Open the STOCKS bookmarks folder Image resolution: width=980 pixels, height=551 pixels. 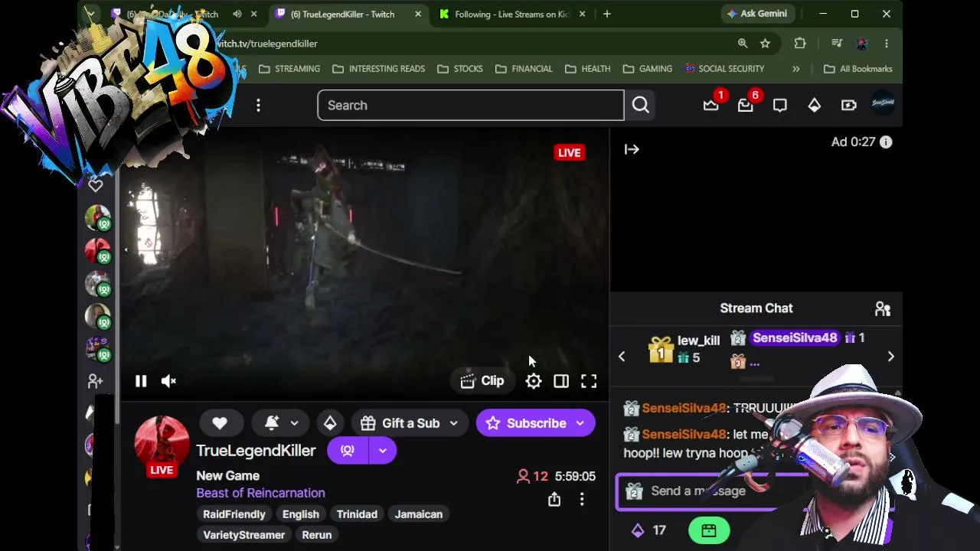point(459,69)
